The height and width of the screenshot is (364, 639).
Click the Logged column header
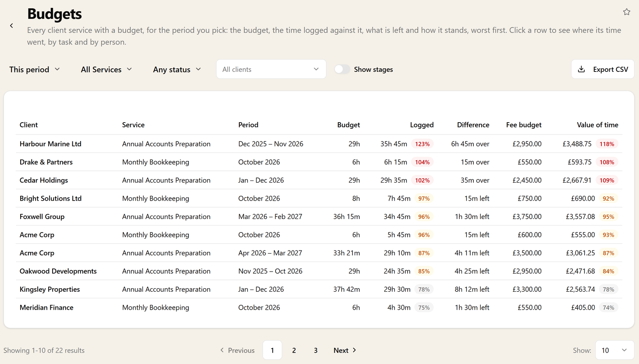click(x=422, y=125)
